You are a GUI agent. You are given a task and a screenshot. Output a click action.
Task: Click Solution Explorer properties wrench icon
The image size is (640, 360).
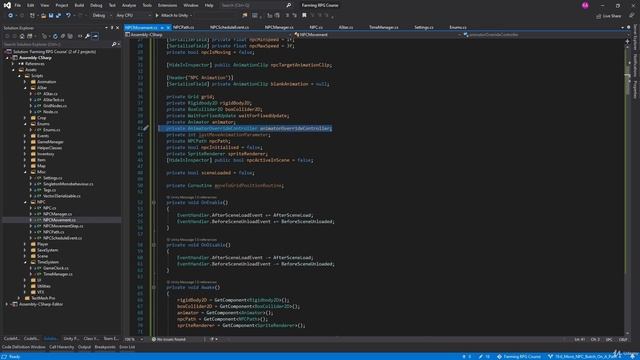click(x=87, y=36)
